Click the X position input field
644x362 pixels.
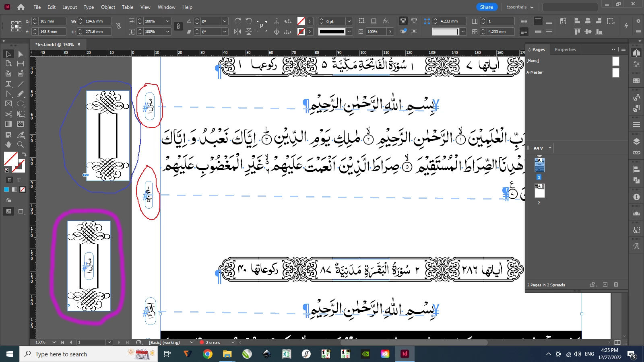52,21
